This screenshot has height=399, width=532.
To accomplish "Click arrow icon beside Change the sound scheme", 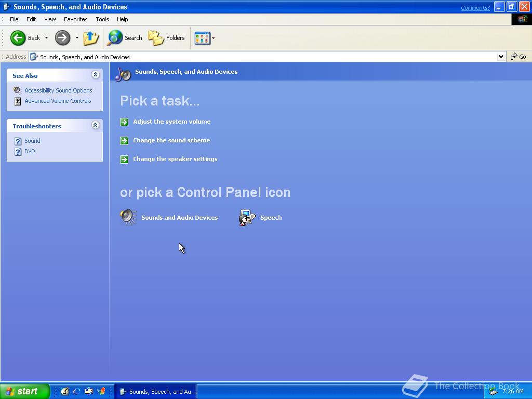I will 124,140.
